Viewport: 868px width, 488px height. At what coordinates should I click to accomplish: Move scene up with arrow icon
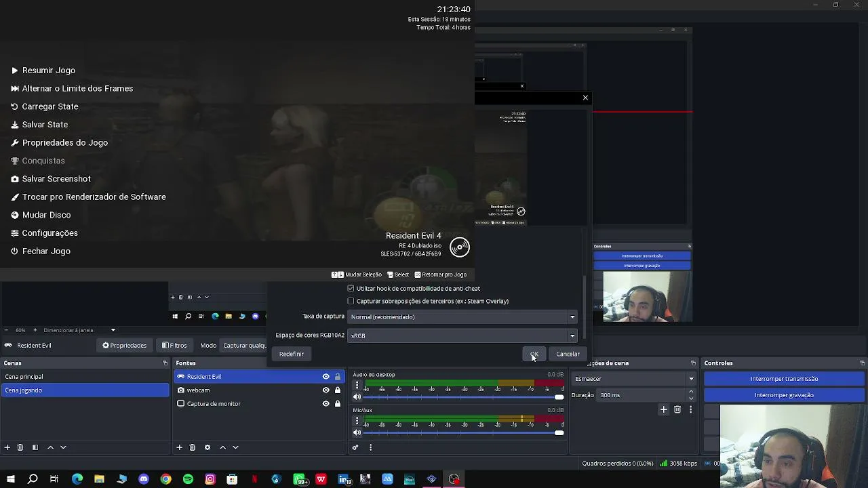pos(50,447)
